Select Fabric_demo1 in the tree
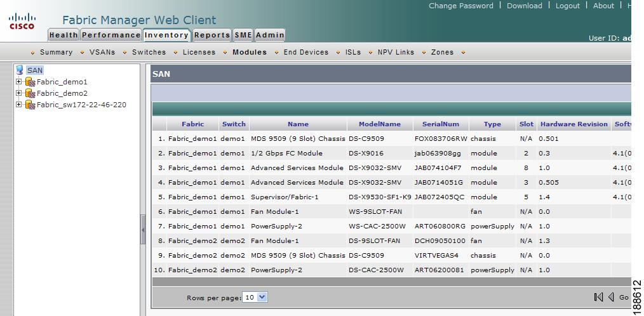Viewport: 644px width, 316px height. (62, 82)
